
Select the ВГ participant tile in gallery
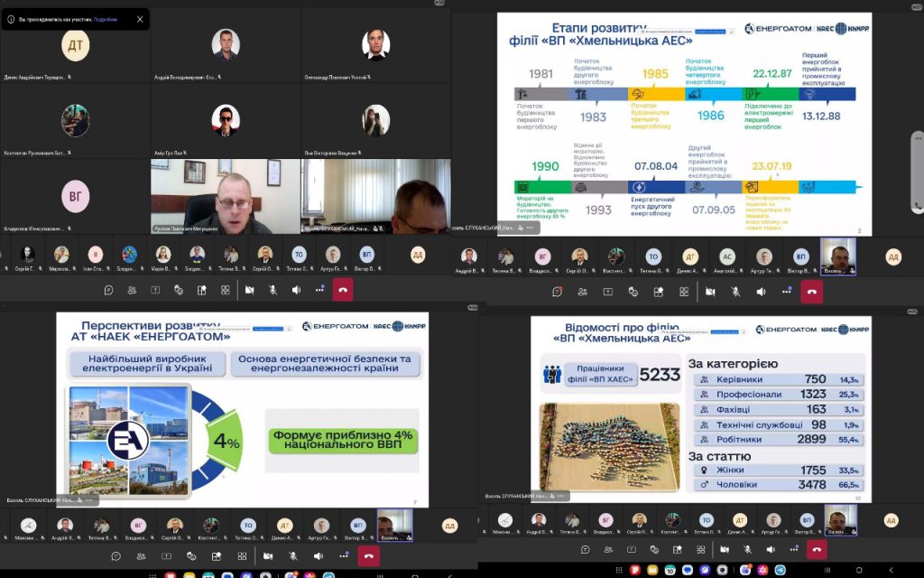click(x=76, y=196)
